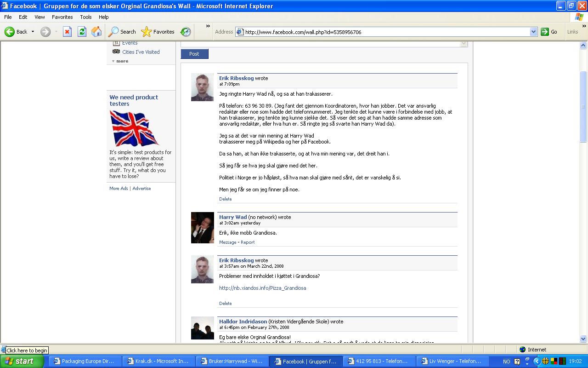Open the Edit menu
Image resolution: width=588 pixels, height=368 pixels.
tap(23, 17)
